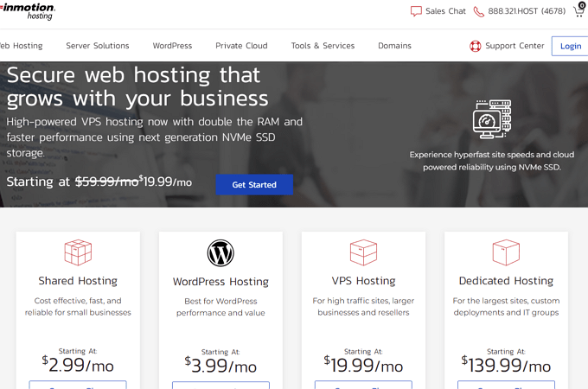The height and width of the screenshot is (389, 588).
Task: Click 'Best for WordPress performance and value' text
Action: [x=220, y=307]
